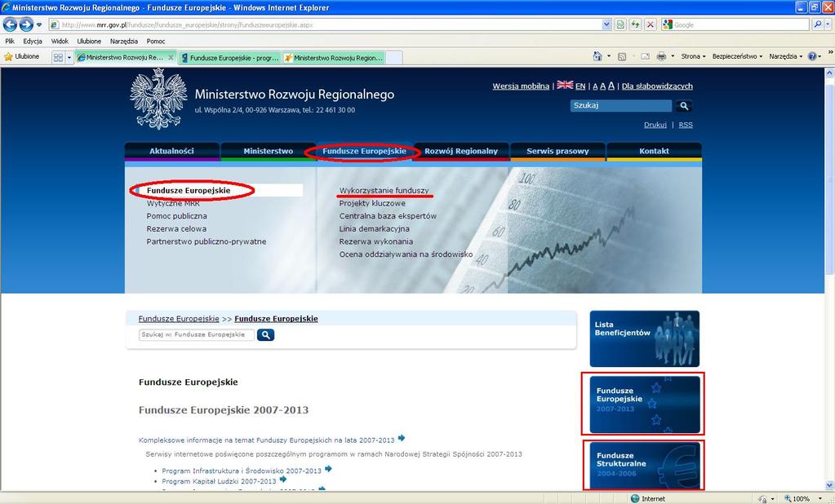Open the Edycja menu
This screenshot has width=835, height=504.
click(x=33, y=41)
